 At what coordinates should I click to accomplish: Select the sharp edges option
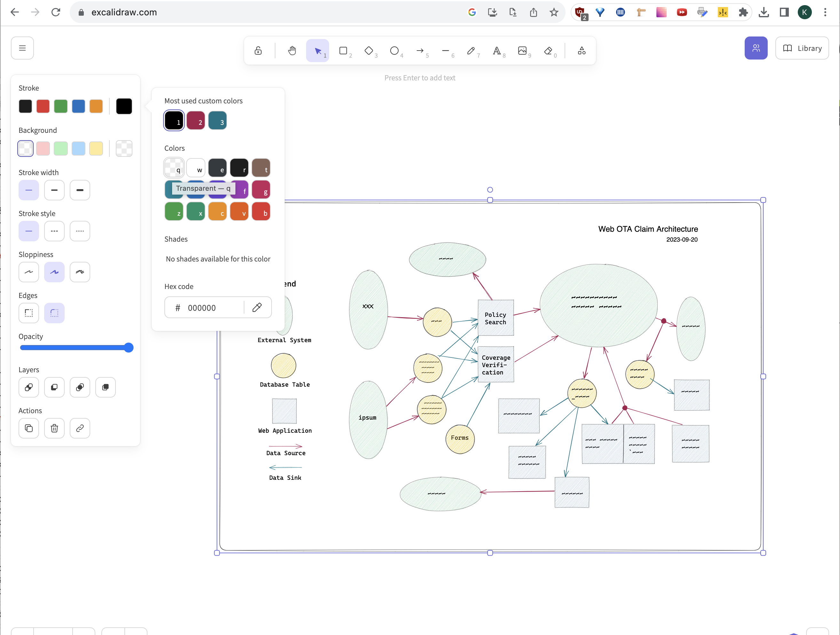(x=29, y=313)
